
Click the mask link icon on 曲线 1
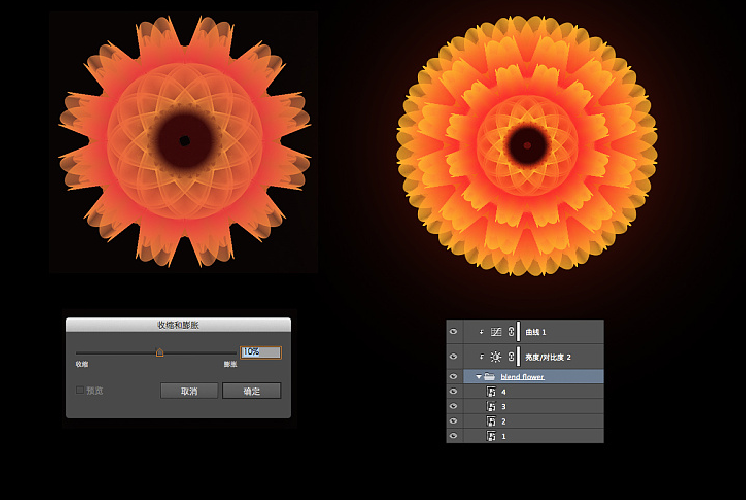click(x=511, y=331)
